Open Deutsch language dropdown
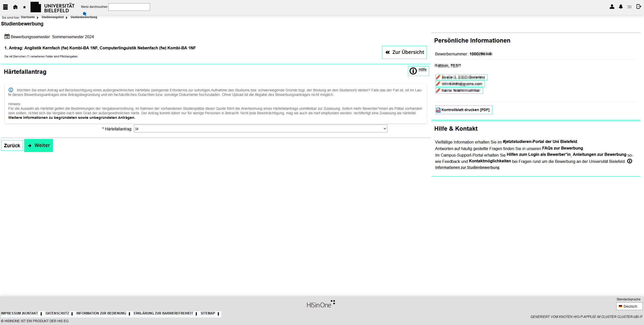 [629, 306]
